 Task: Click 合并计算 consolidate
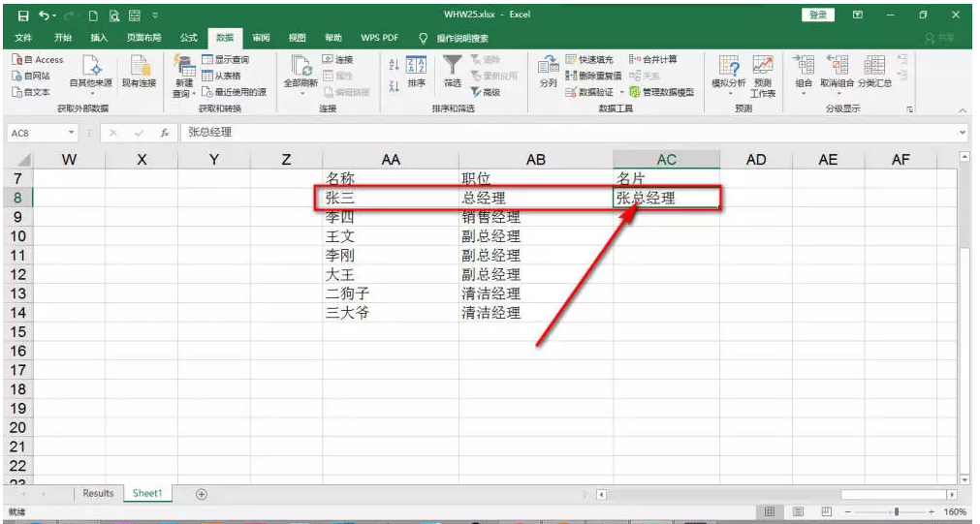click(x=652, y=60)
